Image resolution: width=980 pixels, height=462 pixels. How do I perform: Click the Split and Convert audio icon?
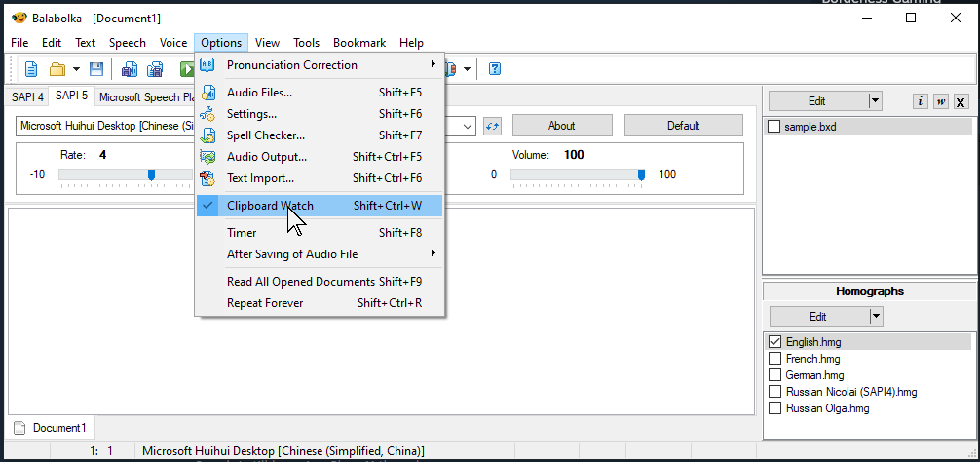click(x=154, y=69)
